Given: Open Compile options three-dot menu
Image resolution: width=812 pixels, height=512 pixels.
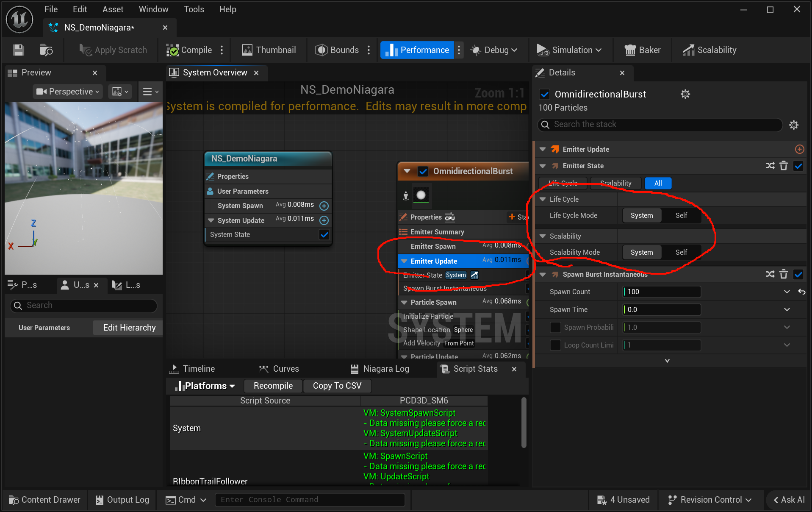Looking at the screenshot, I should click(x=222, y=50).
